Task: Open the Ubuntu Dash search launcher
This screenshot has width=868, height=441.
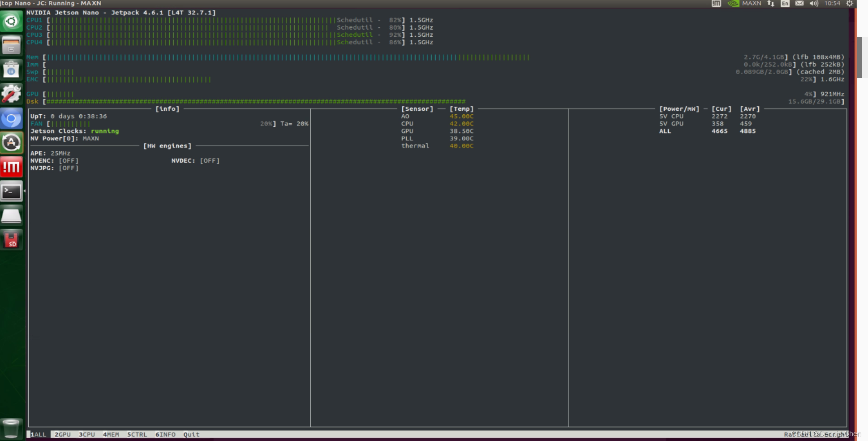Action: pos(11,21)
